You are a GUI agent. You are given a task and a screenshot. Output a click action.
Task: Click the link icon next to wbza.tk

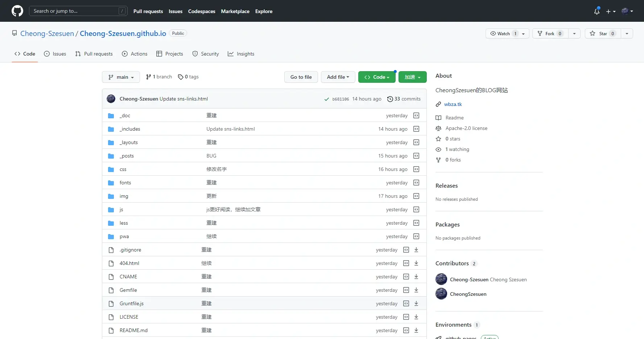438,104
